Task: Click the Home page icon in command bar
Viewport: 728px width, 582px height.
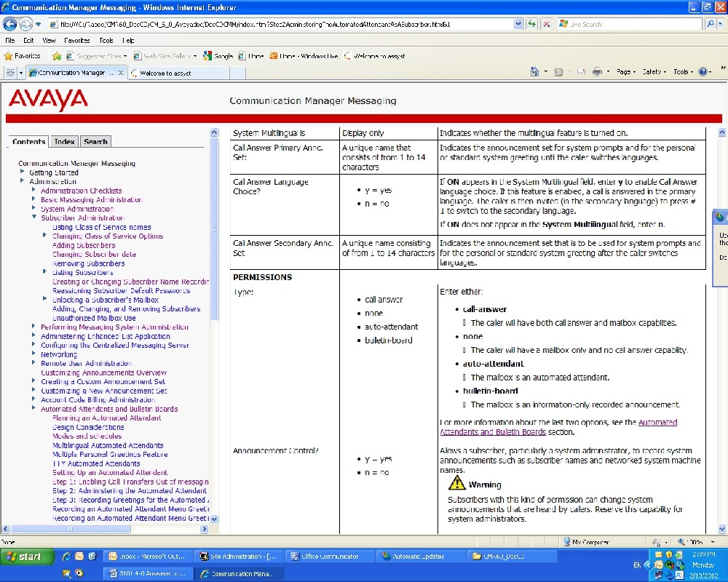Action: (x=535, y=71)
